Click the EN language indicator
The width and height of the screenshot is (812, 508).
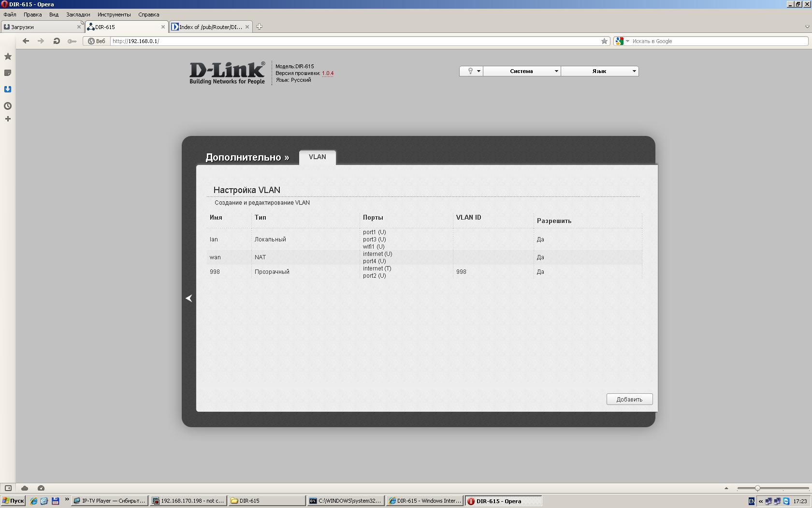(x=752, y=501)
